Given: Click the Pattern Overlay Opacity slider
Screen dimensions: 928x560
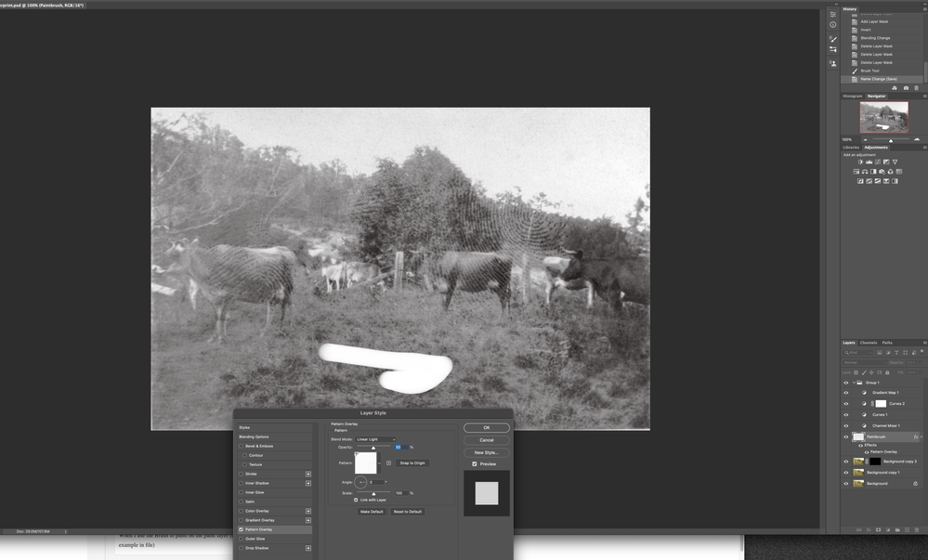Looking at the screenshot, I should coord(373,447).
